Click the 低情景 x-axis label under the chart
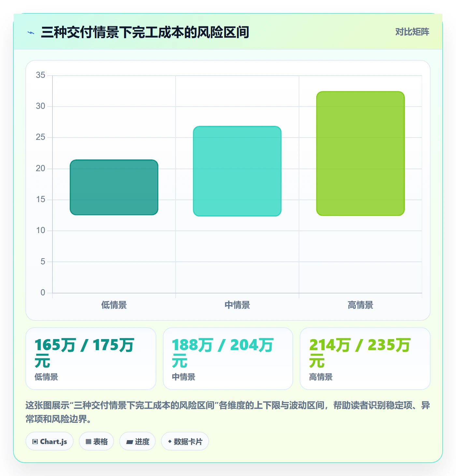This screenshot has width=456, height=476. click(114, 305)
